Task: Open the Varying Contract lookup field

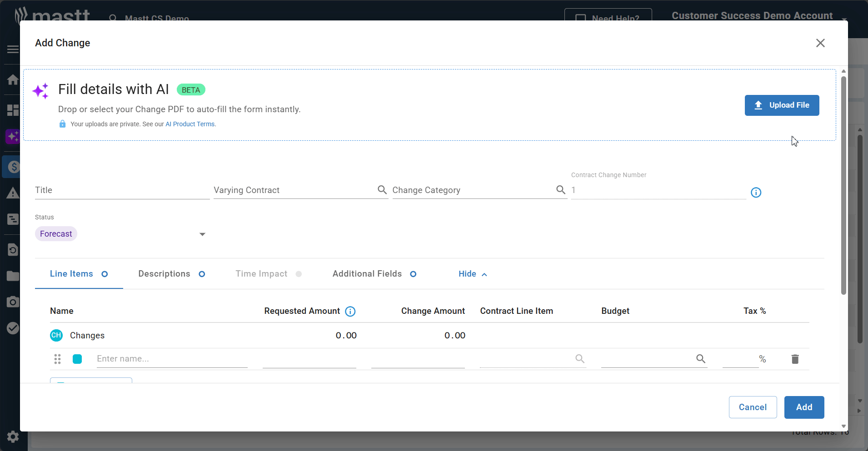Action: pyautogui.click(x=293, y=190)
